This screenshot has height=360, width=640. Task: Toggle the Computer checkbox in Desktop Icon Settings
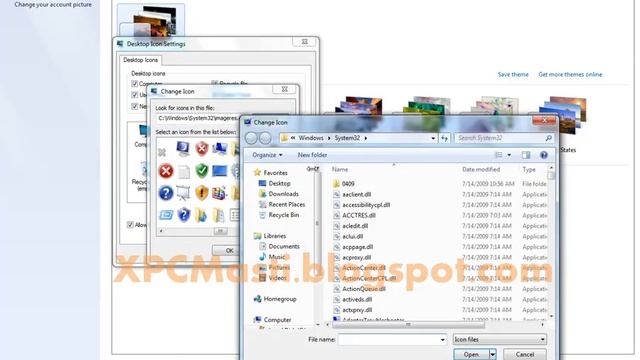tap(135, 84)
